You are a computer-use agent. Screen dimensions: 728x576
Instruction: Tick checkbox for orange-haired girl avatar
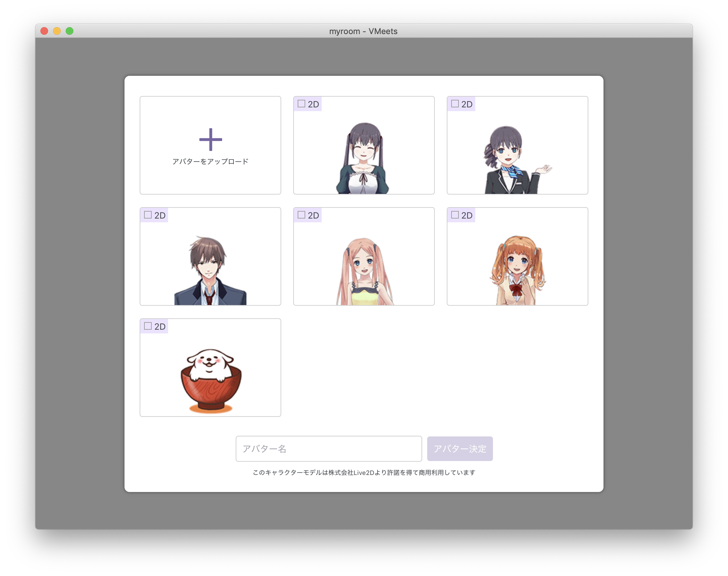coord(455,215)
